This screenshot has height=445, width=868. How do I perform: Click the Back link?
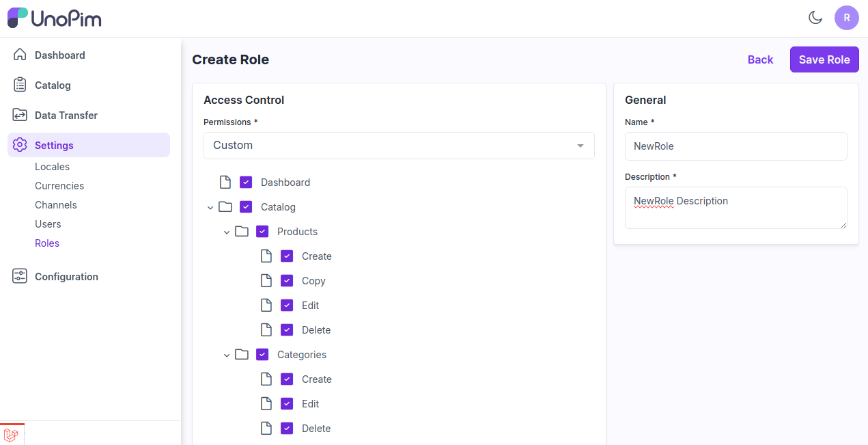[760, 59]
